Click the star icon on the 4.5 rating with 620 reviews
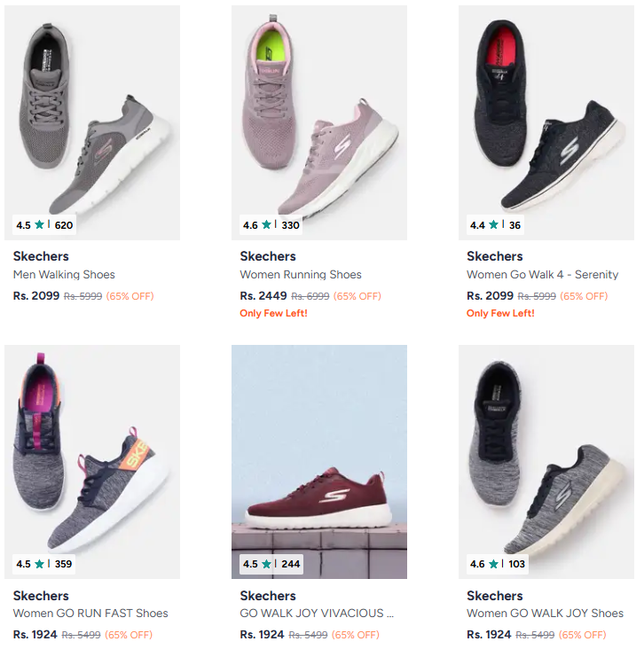The width and height of the screenshot is (644, 657). tap(39, 225)
